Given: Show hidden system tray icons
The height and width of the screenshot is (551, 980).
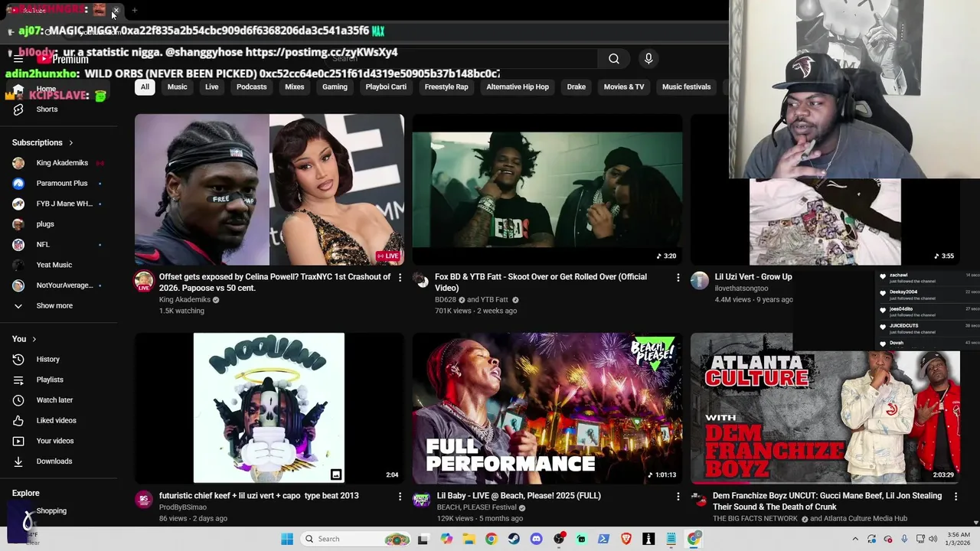Looking at the screenshot, I should point(855,539).
